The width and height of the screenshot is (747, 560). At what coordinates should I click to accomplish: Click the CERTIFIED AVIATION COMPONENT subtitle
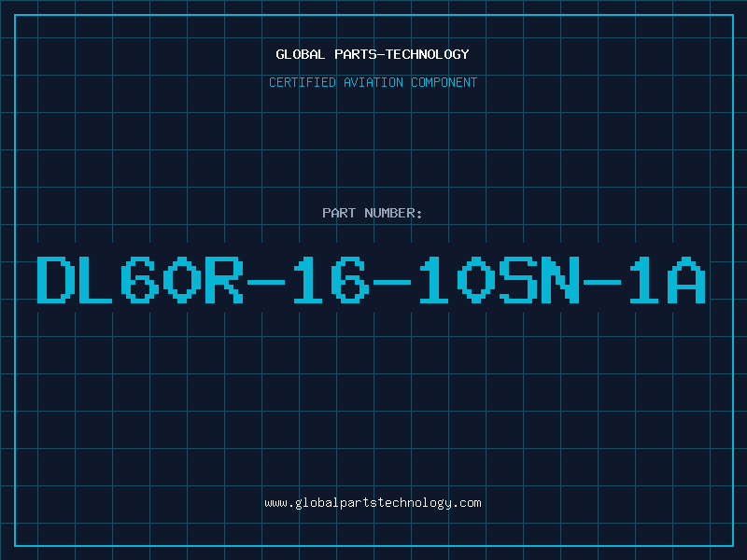click(373, 82)
